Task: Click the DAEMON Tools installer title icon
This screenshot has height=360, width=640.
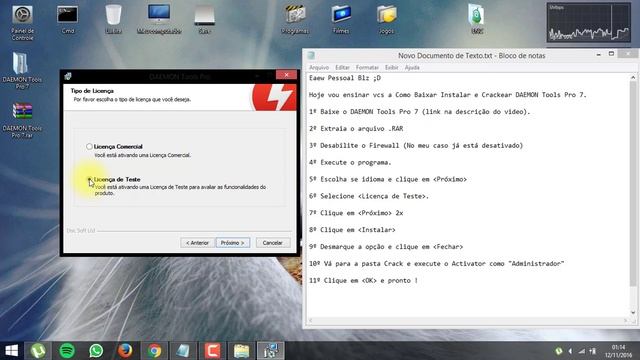Action: (68, 76)
